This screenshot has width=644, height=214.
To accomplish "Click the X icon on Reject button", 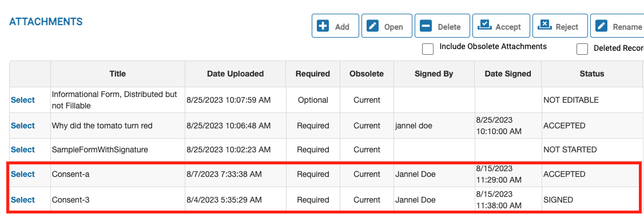I will click(544, 26).
